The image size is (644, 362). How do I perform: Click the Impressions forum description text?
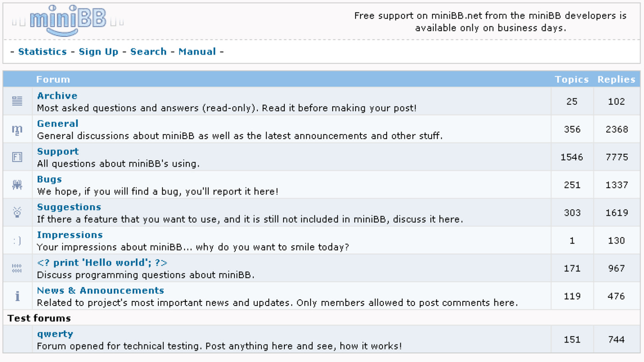point(193,247)
